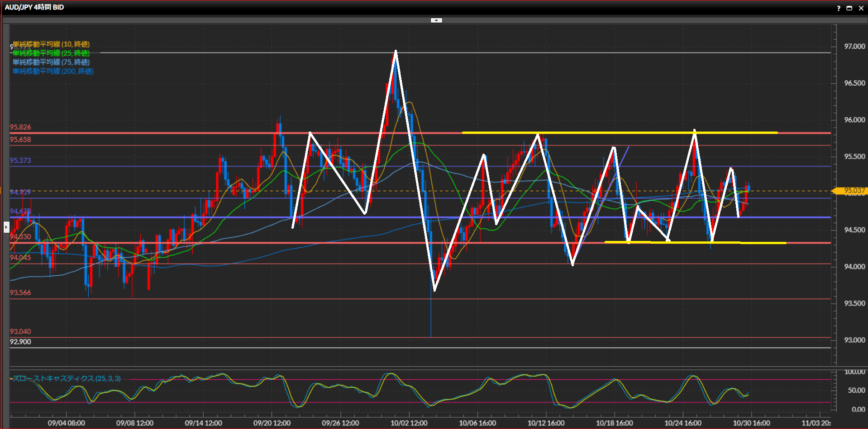Image resolution: width=868 pixels, height=429 pixels.
Task: Click the 10/02 12:00 time axis label
Action: click(x=409, y=423)
